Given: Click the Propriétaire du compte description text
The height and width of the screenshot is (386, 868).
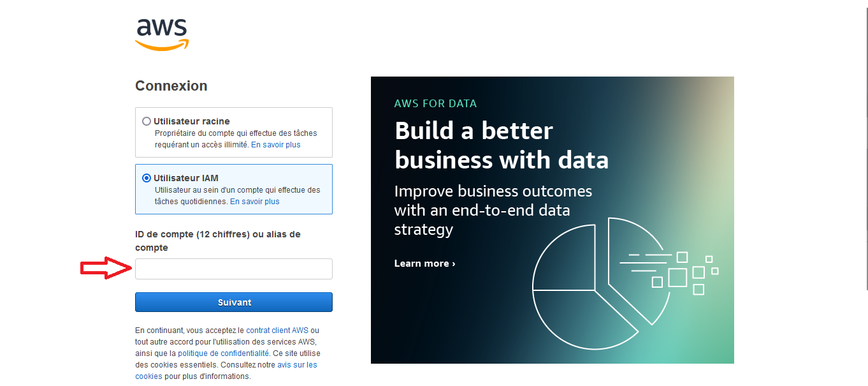Looking at the screenshot, I should click(236, 133).
